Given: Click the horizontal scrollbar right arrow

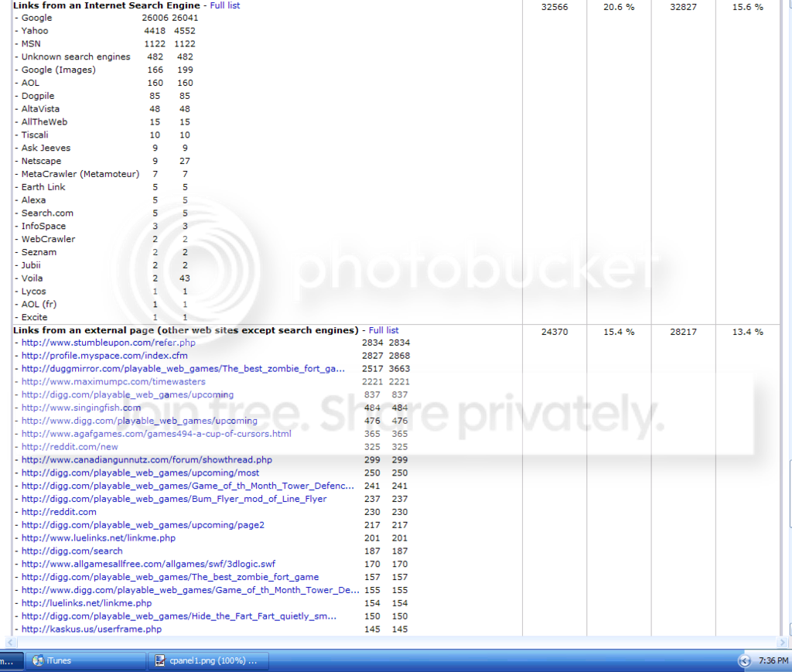Looking at the screenshot, I should tap(783, 643).
